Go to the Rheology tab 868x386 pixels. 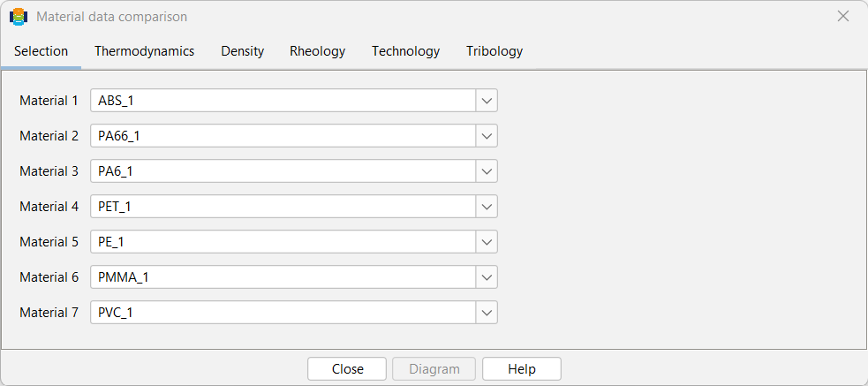pyautogui.click(x=318, y=51)
